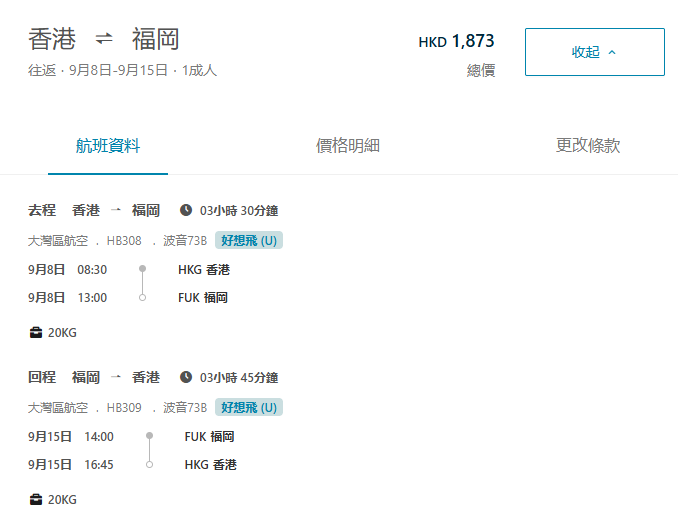Click the 回程 heading label
The image size is (678, 521).
click(x=42, y=377)
